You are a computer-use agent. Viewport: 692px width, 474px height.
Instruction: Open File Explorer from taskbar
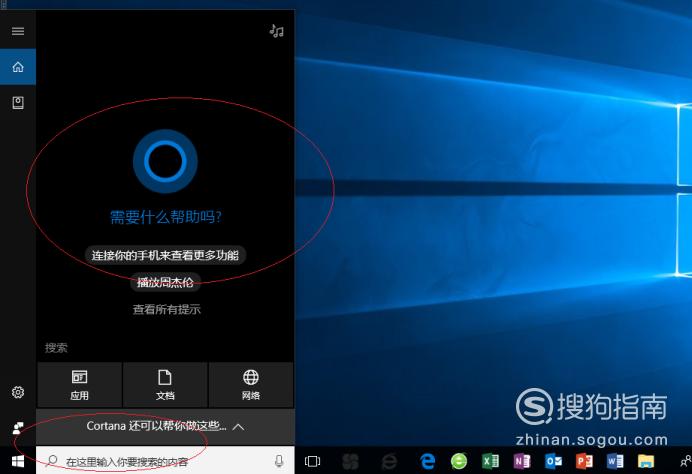pyautogui.click(x=646, y=461)
